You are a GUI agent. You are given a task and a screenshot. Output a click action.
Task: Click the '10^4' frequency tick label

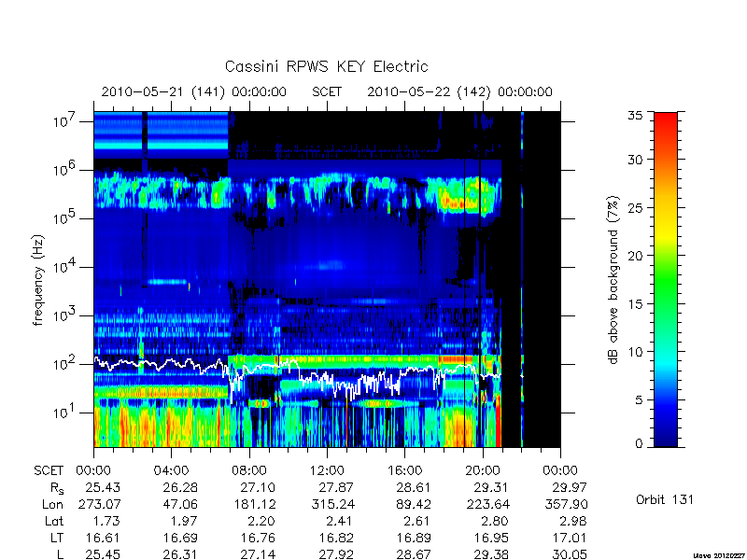[x=65, y=267]
